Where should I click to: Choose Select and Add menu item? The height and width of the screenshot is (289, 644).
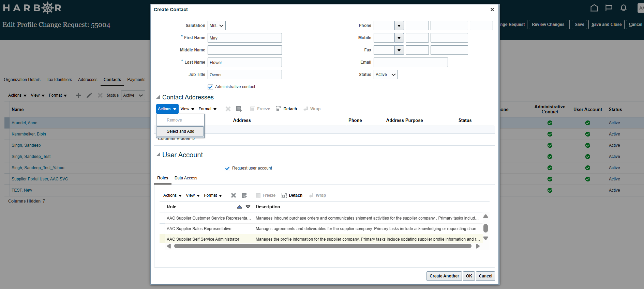180,131
